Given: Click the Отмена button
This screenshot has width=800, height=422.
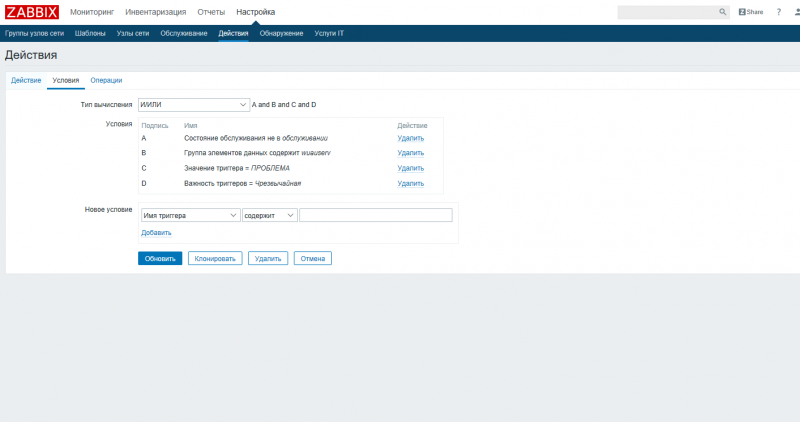Looking at the screenshot, I should coord(313,258).
